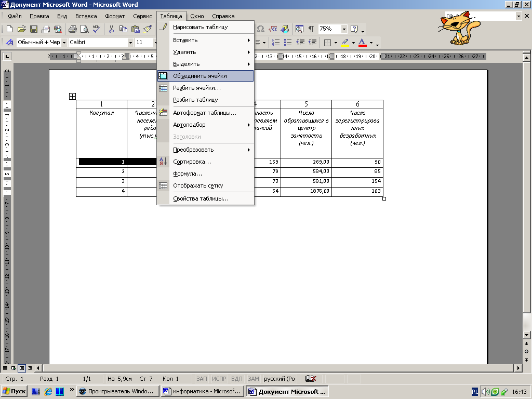532x399 pixels.
Task: Click the numbered list icon
Action: pos(276,43)
